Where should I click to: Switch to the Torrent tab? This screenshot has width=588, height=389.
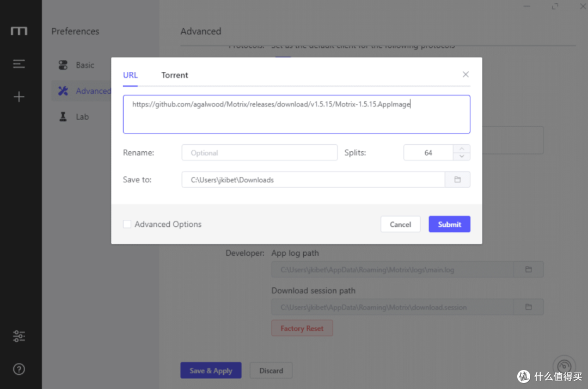pos(174,75)
